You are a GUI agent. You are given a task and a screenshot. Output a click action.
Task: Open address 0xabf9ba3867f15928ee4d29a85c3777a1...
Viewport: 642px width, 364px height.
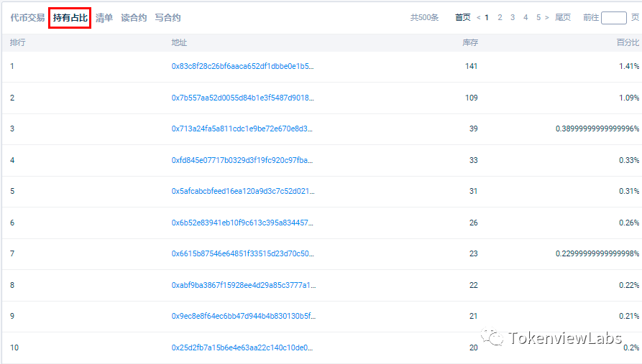click(x=244, y=285)
